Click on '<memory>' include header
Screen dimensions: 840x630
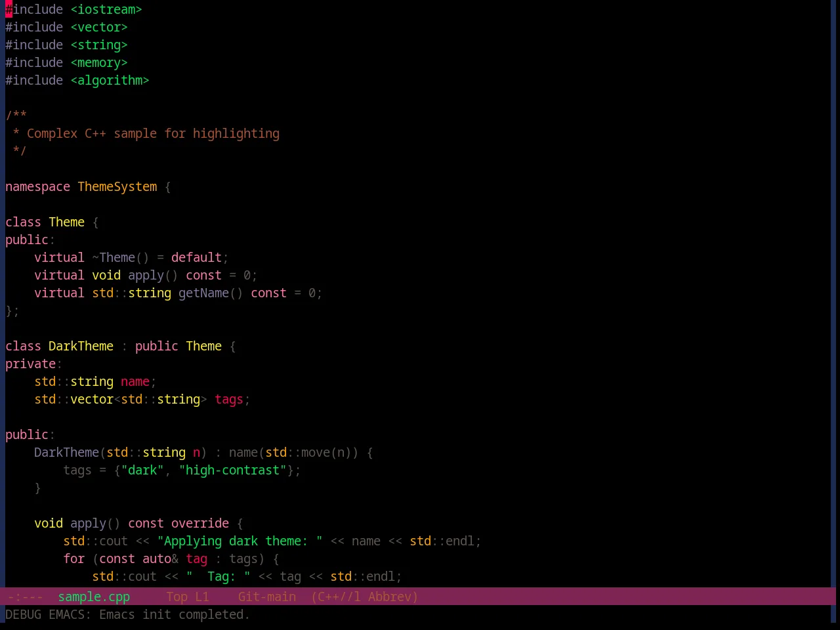tap(99, 62)
